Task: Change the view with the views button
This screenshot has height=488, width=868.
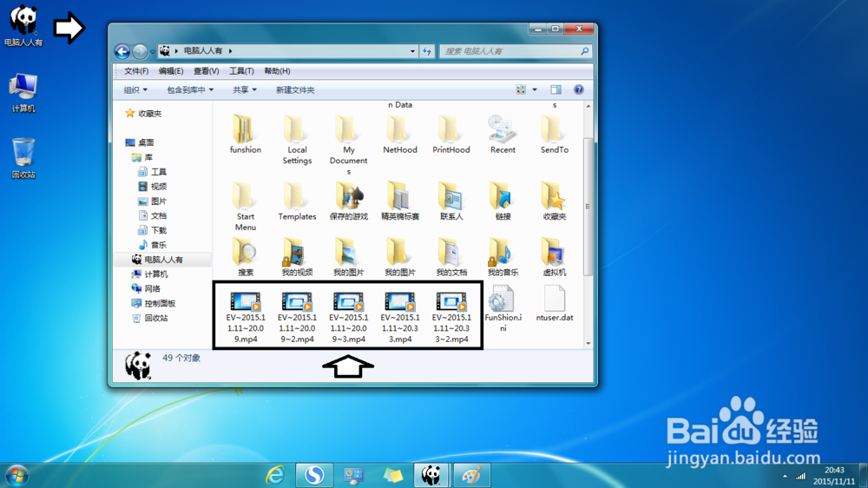Action: pos(521,89)
